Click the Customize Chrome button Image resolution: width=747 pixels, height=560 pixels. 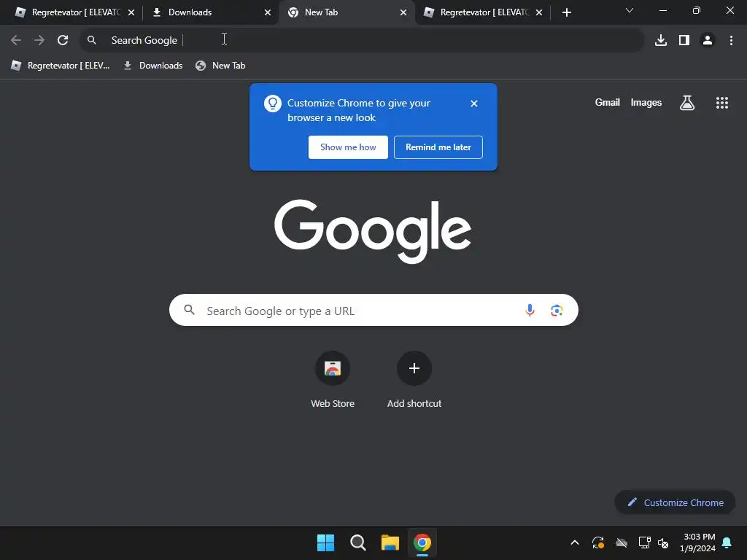pos(675,502)
